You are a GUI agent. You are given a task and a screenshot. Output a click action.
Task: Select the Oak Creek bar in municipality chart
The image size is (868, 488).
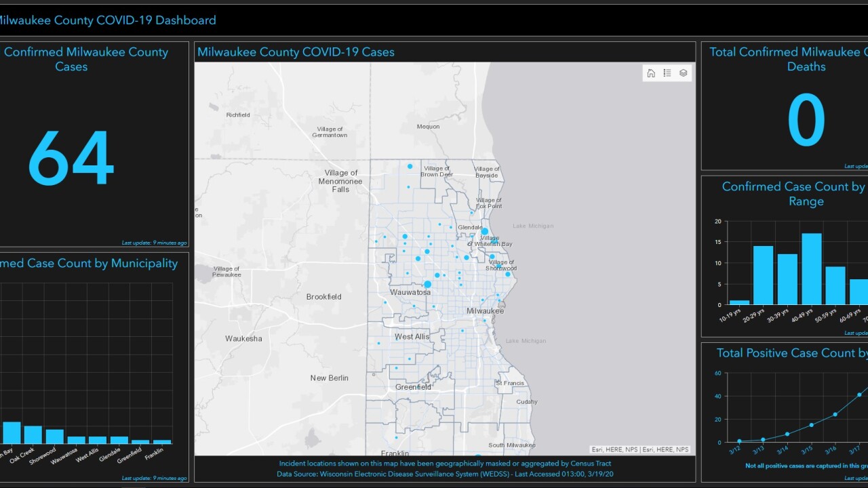tap(33, 434)
